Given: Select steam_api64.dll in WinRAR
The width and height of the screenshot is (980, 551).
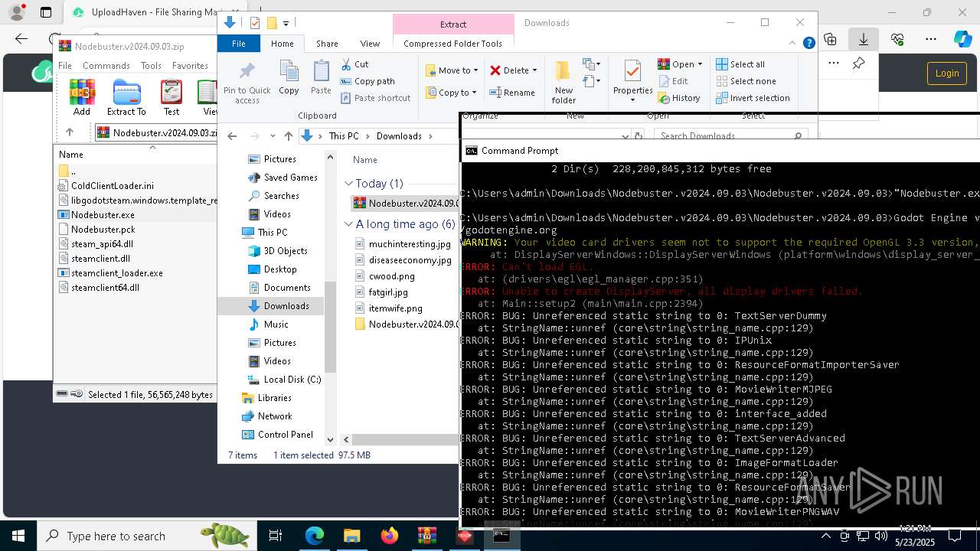Looking at the screenshot, I should 102,244.
